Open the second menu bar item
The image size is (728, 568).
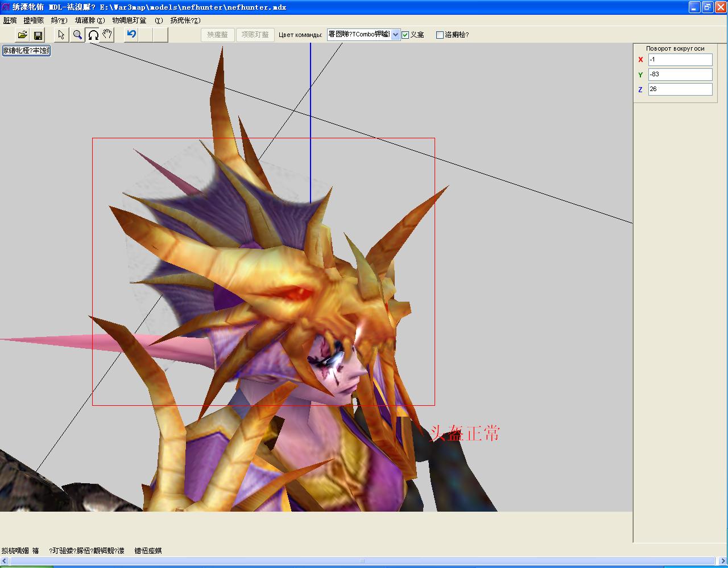tap(34, 20)
